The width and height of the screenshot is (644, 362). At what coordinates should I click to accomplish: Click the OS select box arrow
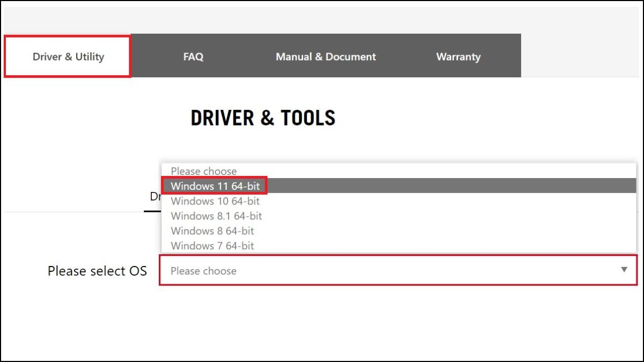[x=624, y=270]
